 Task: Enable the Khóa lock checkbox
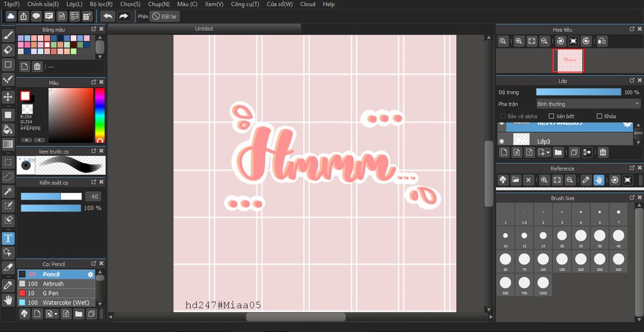(599, 116)
